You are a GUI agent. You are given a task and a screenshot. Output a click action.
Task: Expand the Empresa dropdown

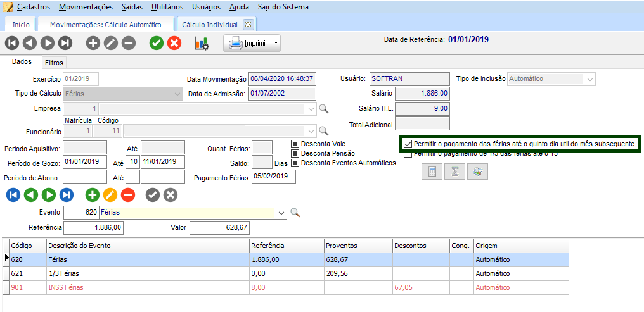coord(311,109)
